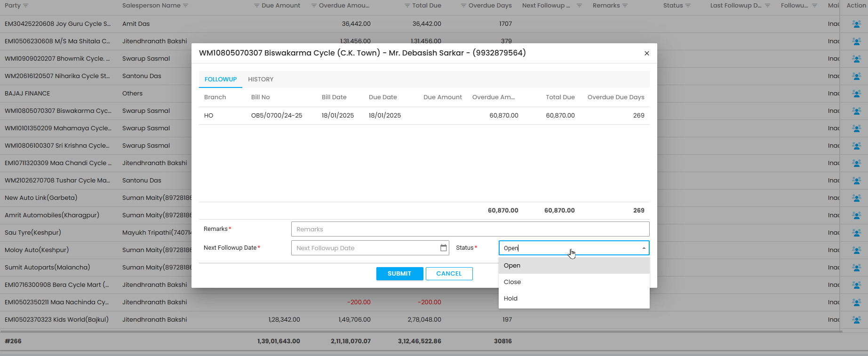Screen dimensions: 868x356
Task: Open followup action for Biswakarma Cycle grid row
Action: coord(857,111)
